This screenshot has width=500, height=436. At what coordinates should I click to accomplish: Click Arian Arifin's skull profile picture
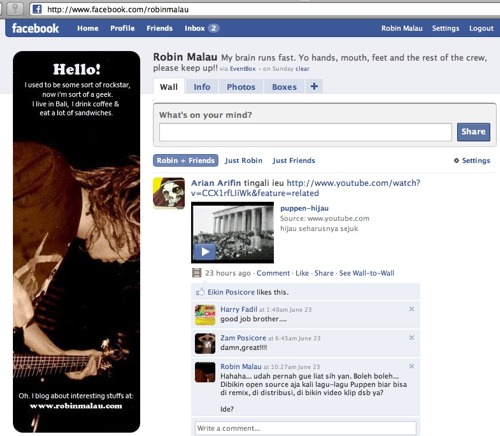[x=169, y=193]
